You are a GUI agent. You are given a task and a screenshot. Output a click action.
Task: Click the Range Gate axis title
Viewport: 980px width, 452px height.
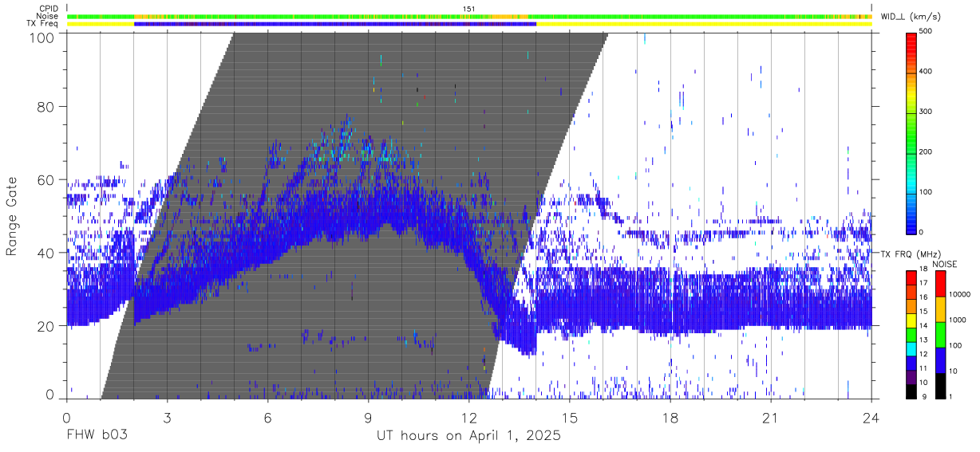pos(13,217)
